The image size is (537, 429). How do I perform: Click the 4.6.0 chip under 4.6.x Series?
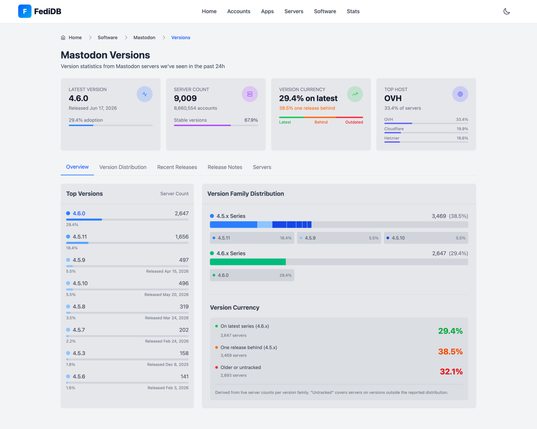252,275
